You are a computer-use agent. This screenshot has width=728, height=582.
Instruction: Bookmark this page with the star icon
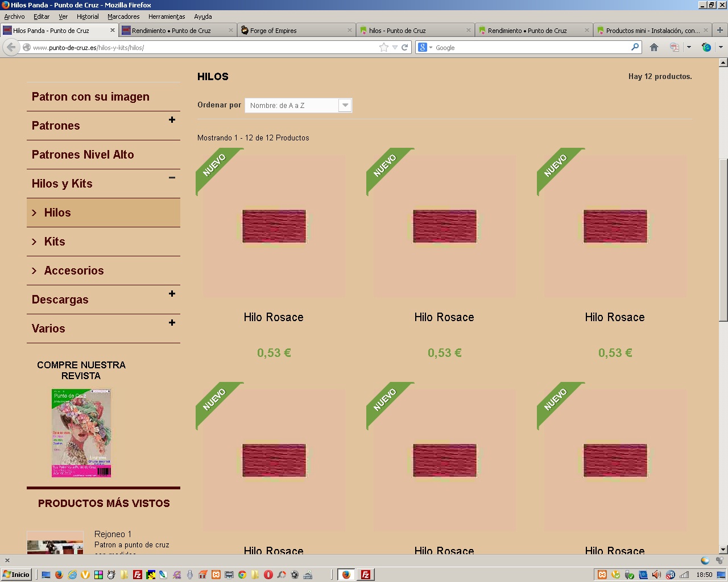tap(384, 48)
